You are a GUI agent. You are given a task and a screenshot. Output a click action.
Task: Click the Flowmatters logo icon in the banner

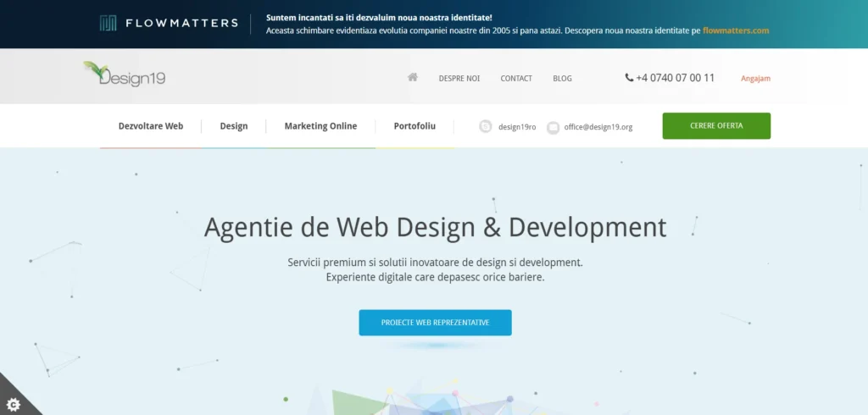point(108,23)
